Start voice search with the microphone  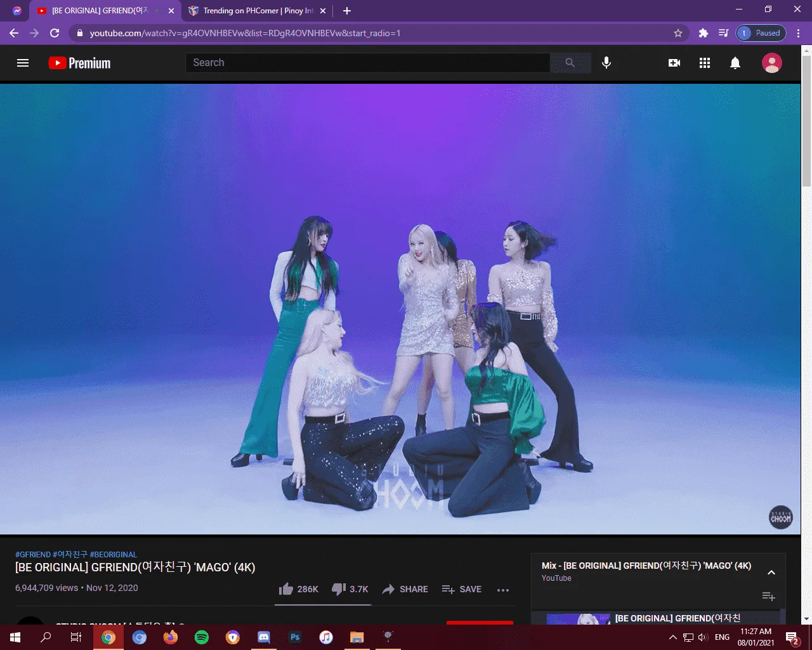coord(606,63)
